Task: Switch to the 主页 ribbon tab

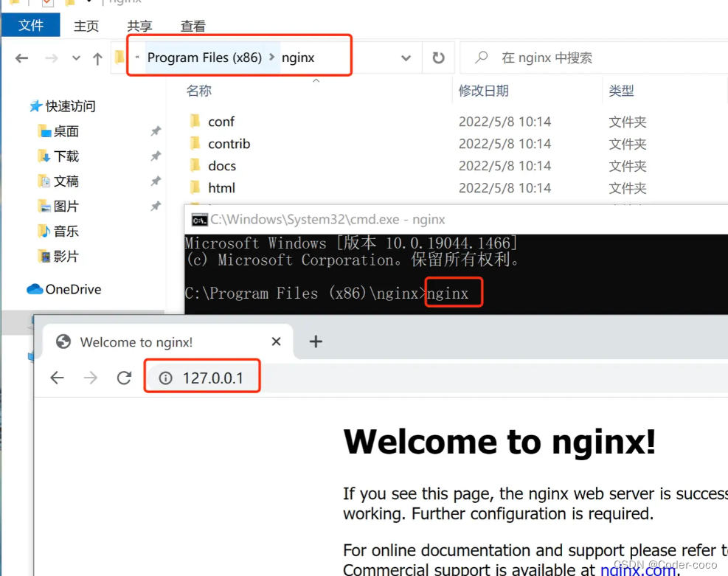Action: click(86, 26)
